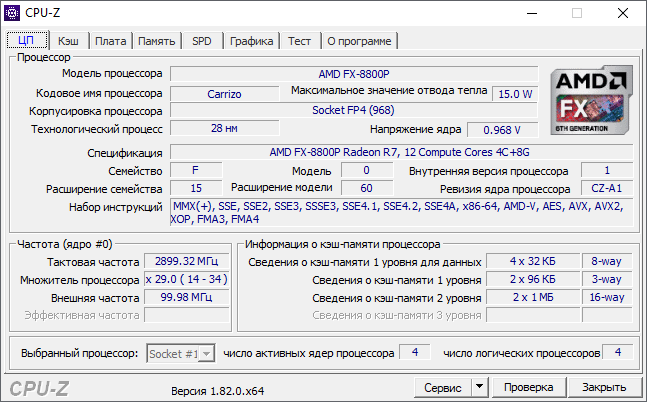
Task: Click the multiplier value x 29.0 (14 - 34)
Action: 187,279
